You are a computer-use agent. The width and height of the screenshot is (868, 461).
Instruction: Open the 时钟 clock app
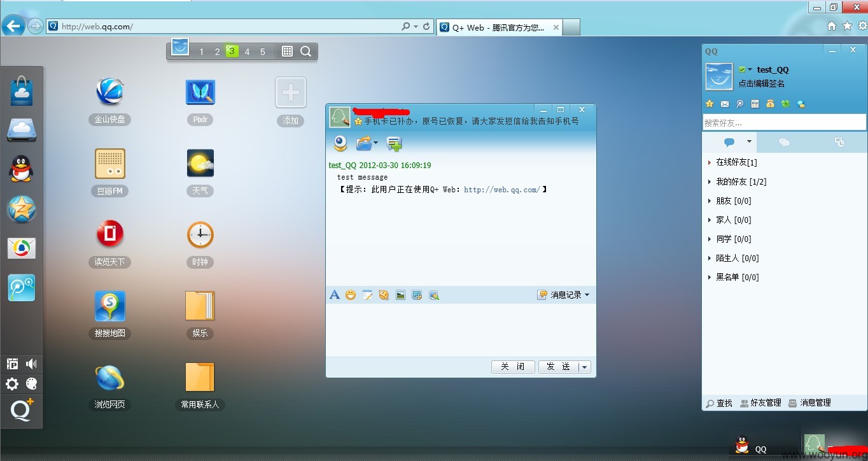[x=200, y=235]
